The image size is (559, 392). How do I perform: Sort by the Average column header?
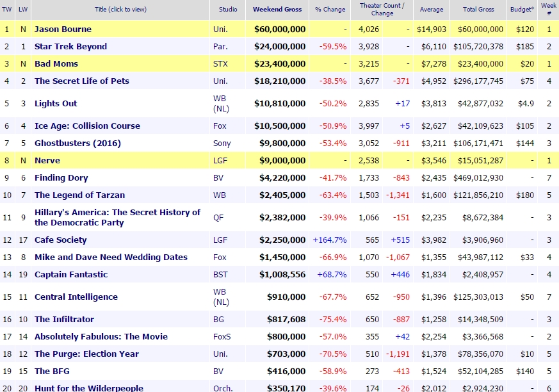pyautogui.click(x=432, y=9)
